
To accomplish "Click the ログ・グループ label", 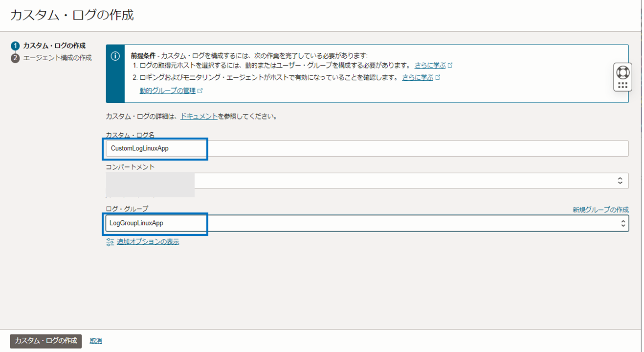I will tap(127, 209).
